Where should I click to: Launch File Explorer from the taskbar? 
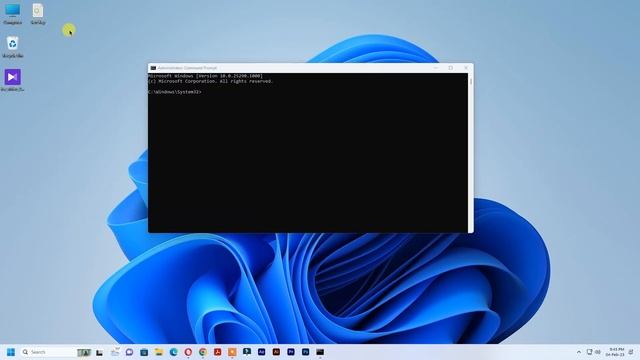159,352
